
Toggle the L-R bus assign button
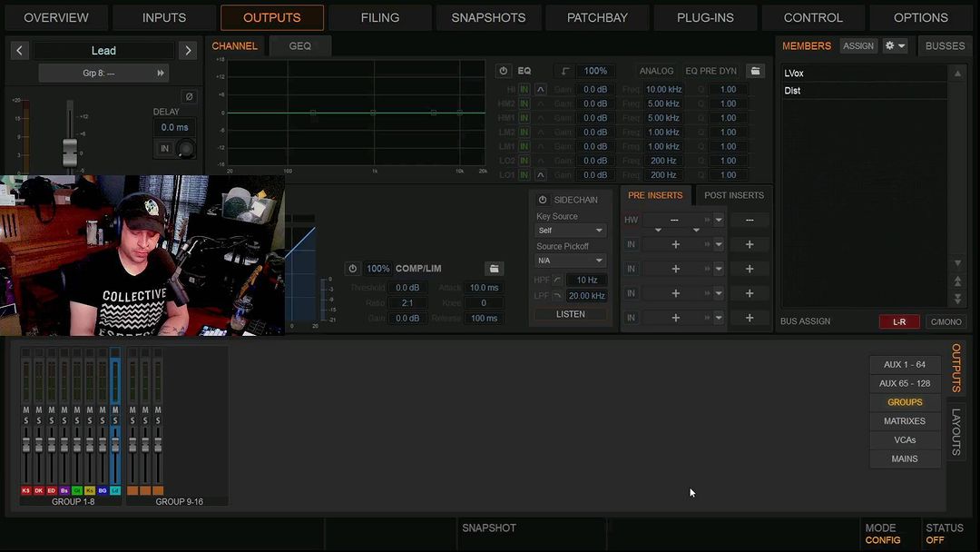click(x=899, y=321)
